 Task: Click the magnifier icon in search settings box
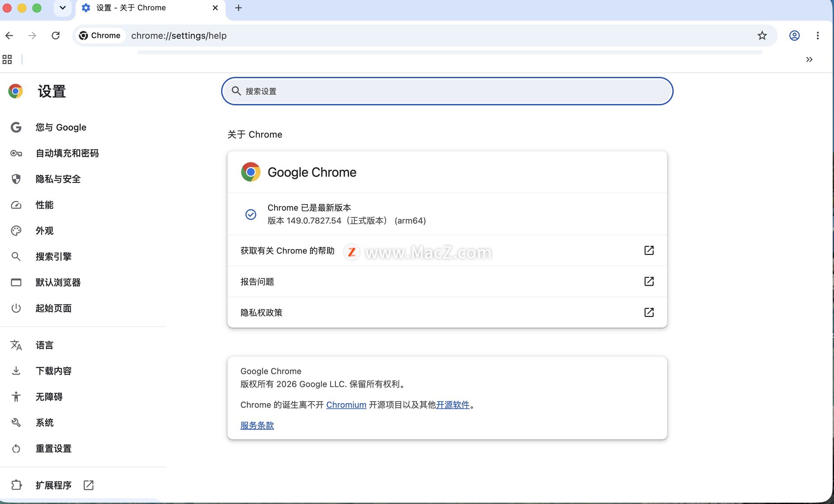tap(236, 91)
